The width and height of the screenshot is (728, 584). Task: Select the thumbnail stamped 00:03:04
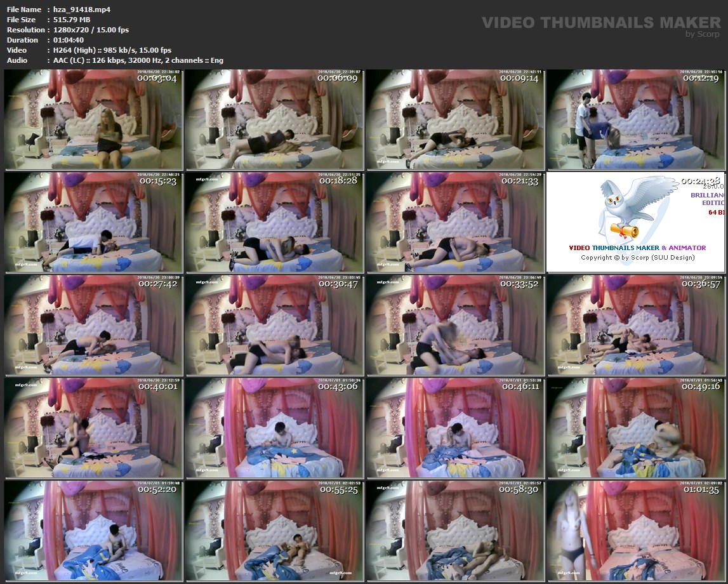pyautogui.click(x=94, y=120)
